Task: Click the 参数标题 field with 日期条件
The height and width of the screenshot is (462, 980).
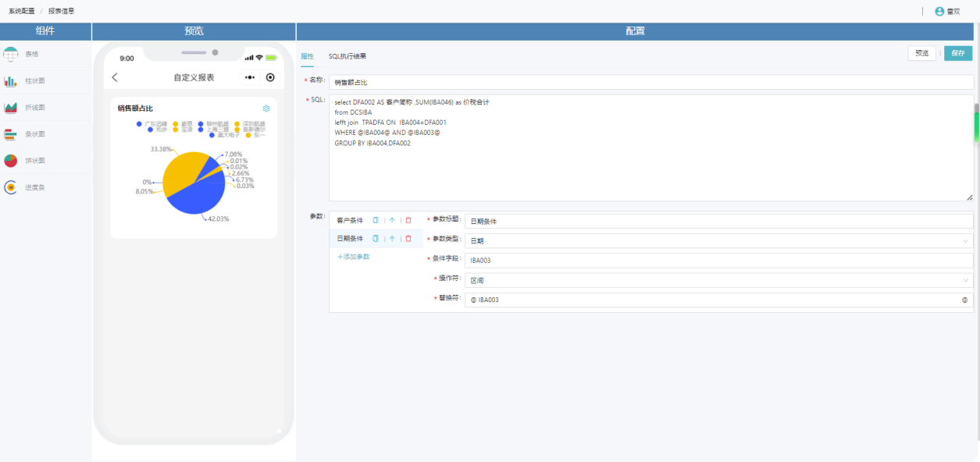Action: (718, 221)
